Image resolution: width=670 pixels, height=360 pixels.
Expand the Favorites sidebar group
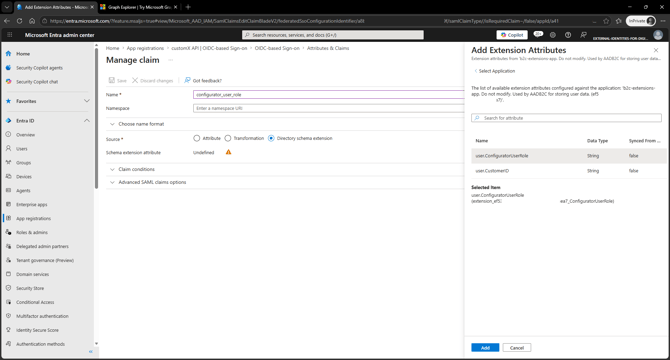click(87, 101)
